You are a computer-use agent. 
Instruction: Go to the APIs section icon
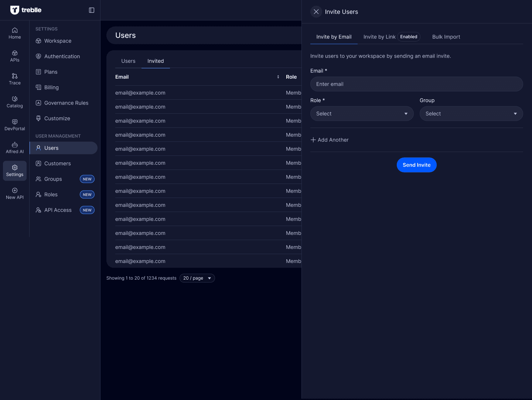[x=15, y=53]
